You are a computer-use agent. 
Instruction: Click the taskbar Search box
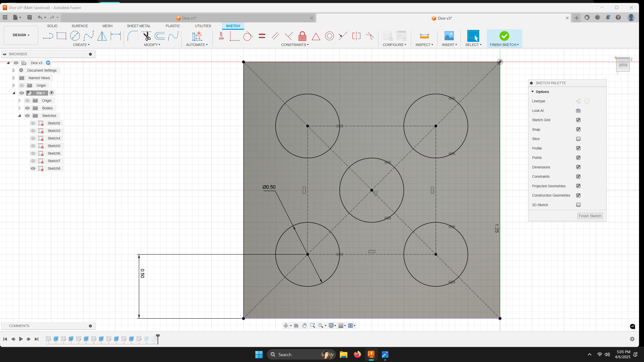pos(301,354)
